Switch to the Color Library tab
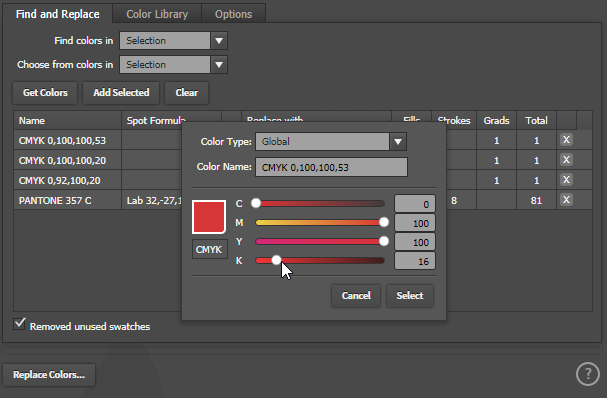This screenshot has height=398, width=607. tap(157, 14)
